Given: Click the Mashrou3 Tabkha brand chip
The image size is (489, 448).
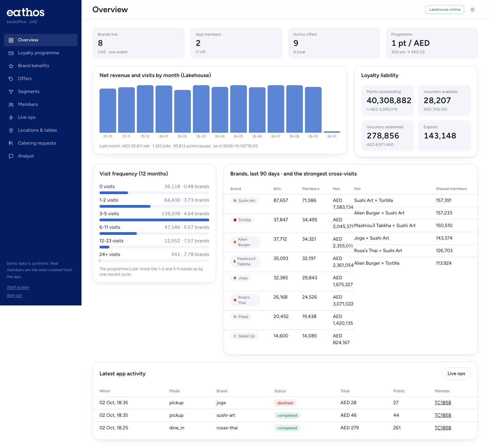Looking at the screenshot, I should pos(245,261).
